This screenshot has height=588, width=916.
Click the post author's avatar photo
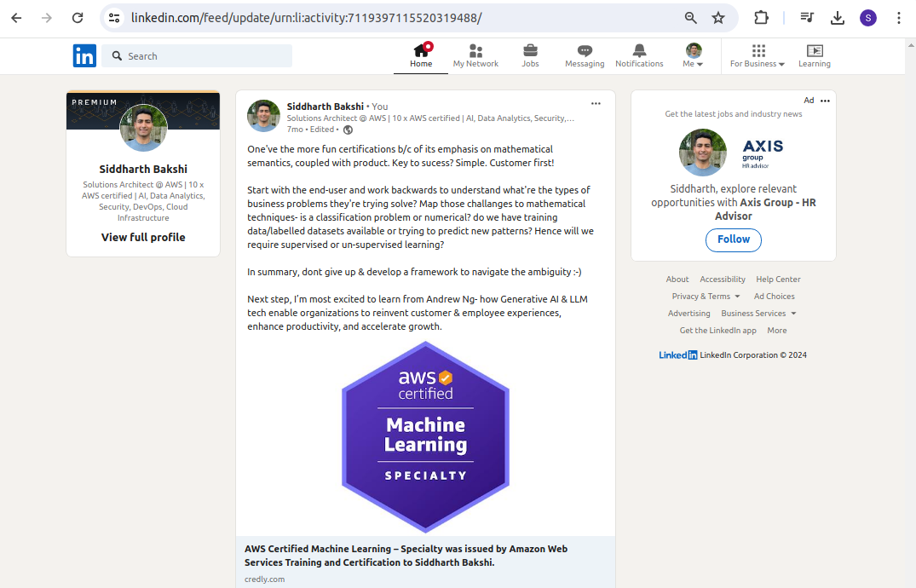(x=263, y=116)
